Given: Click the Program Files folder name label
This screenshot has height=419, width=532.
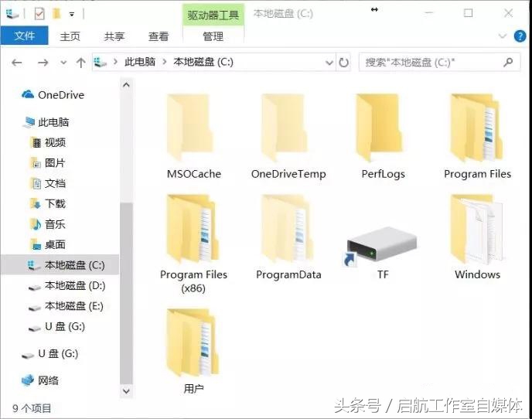Looking at the screenshot, I should tap(477, 174).
